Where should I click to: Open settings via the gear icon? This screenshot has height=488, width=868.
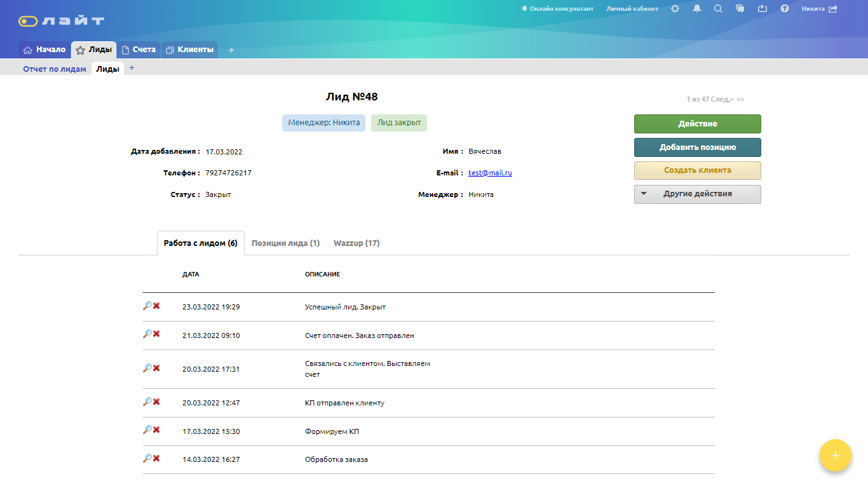pyautogui.click(x=675, y=9)
